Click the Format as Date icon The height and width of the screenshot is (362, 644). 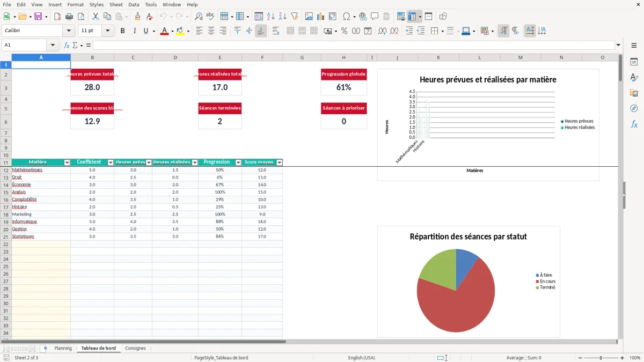click(x=368, y=31)
